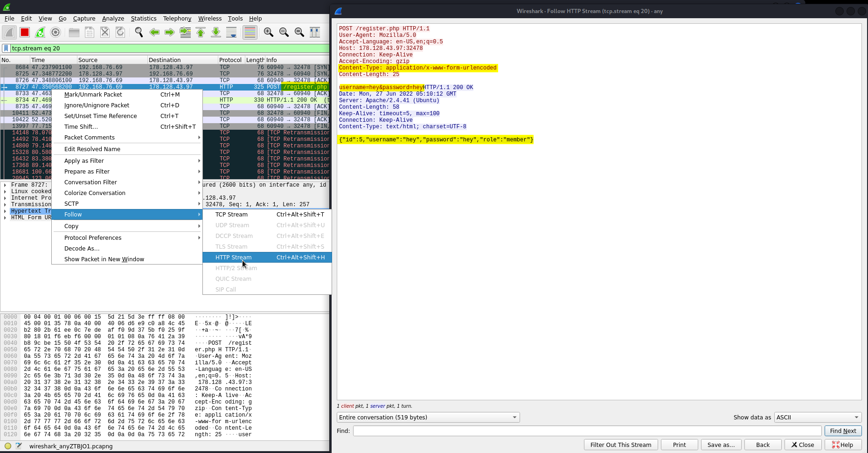Select Mark/Unmark Packet in context menu
The height and width of the screenshot is (453, 868).
coord(127,94)
